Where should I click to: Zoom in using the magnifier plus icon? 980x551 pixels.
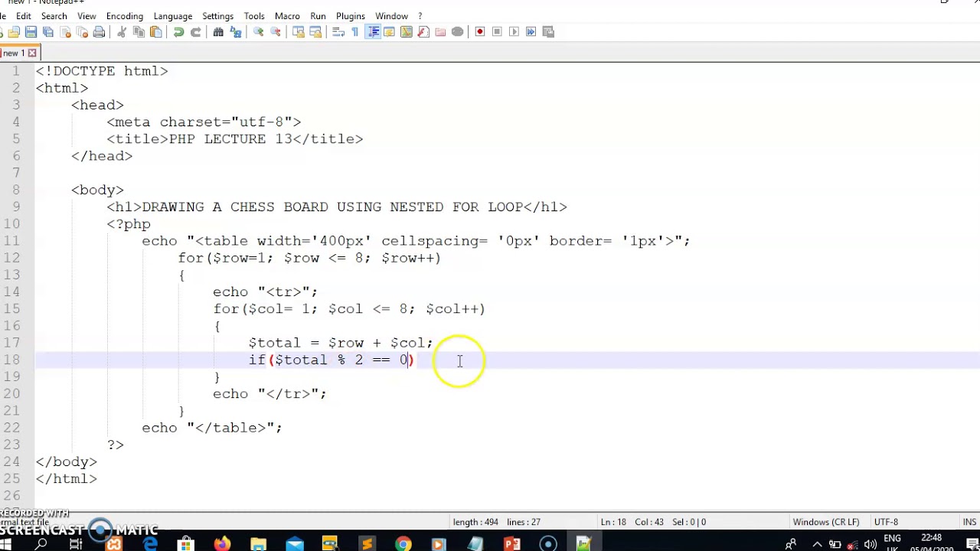[258, 31]
